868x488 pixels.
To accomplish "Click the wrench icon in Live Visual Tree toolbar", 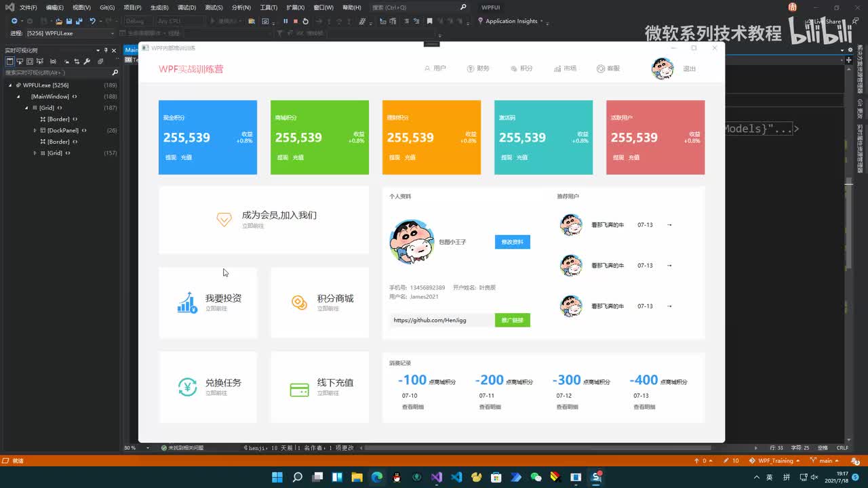I will [x=87, y=61].
